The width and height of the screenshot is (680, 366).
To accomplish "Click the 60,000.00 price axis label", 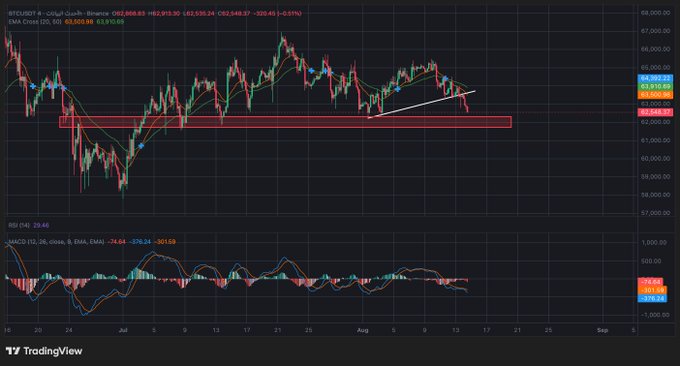I will tap(655, 159).
